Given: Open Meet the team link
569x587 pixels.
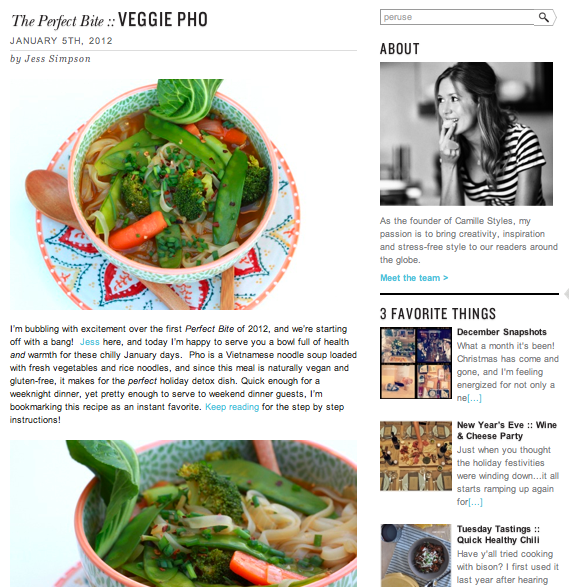Looking at the screenshot, I should click(414, 278).
